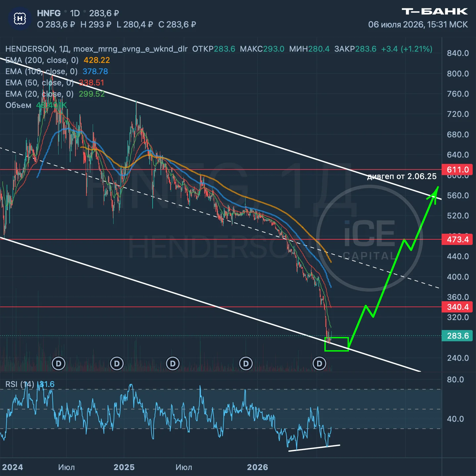Select the 340.4 price level label
Viewport: 476px width, 476px height.
tap(457, 307)
